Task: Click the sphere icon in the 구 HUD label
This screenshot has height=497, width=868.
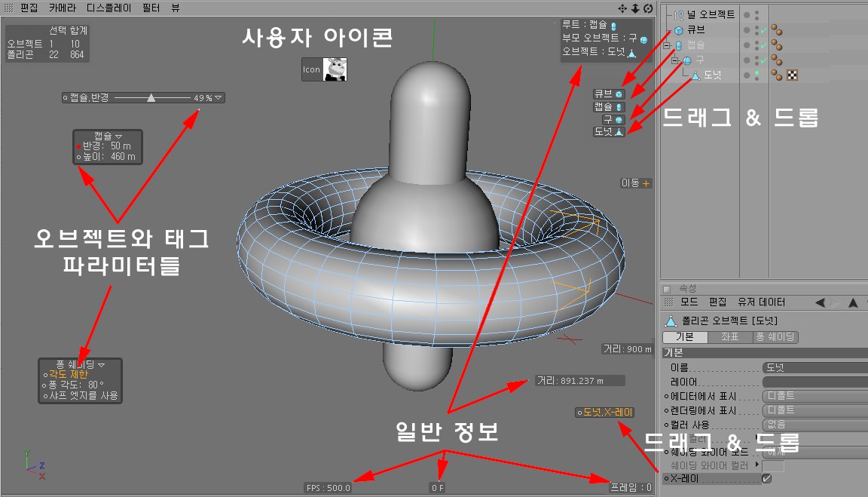Action: [619, 120]
